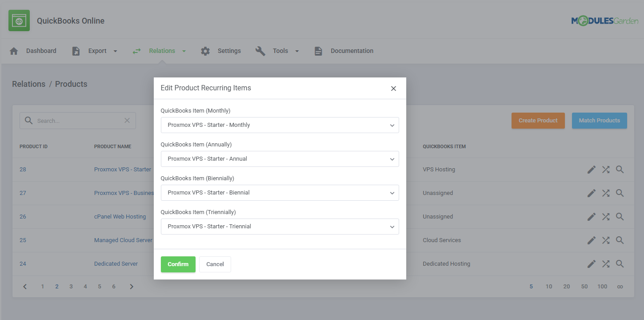Sort by the PRODUCT ID column header
The image size is (644, 320).
pyautogui.click(x=33, y=146)
